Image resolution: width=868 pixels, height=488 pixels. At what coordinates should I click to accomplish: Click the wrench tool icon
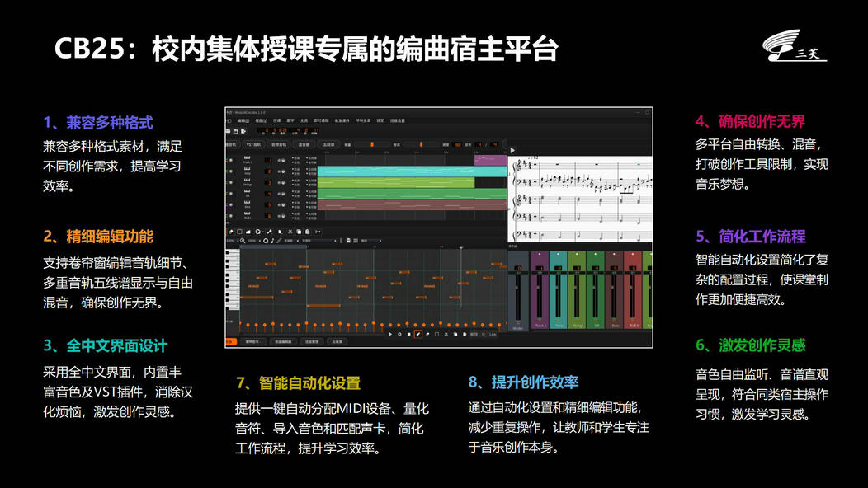270,232
